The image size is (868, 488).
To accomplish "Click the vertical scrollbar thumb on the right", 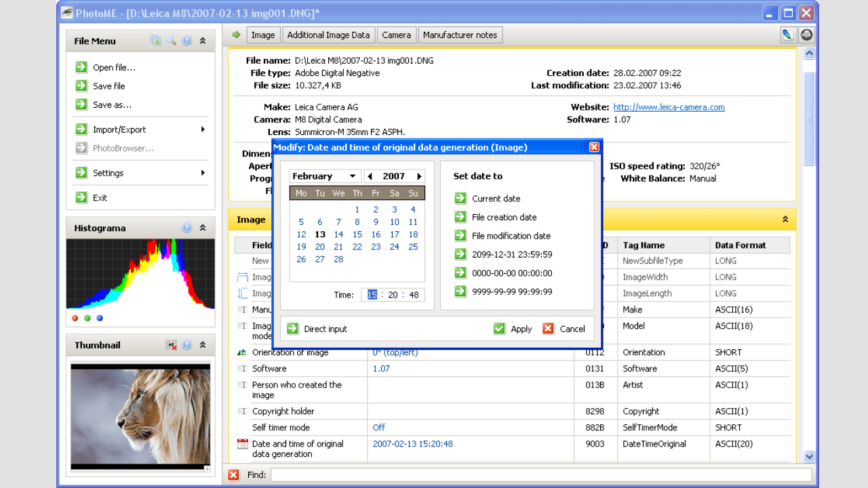I will click(809, 119).
